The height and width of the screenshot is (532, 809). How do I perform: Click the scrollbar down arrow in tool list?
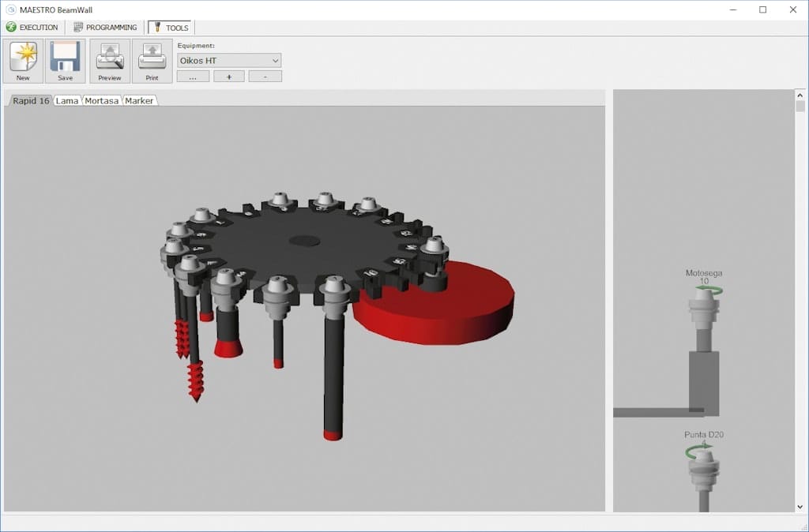pos(800,507)
